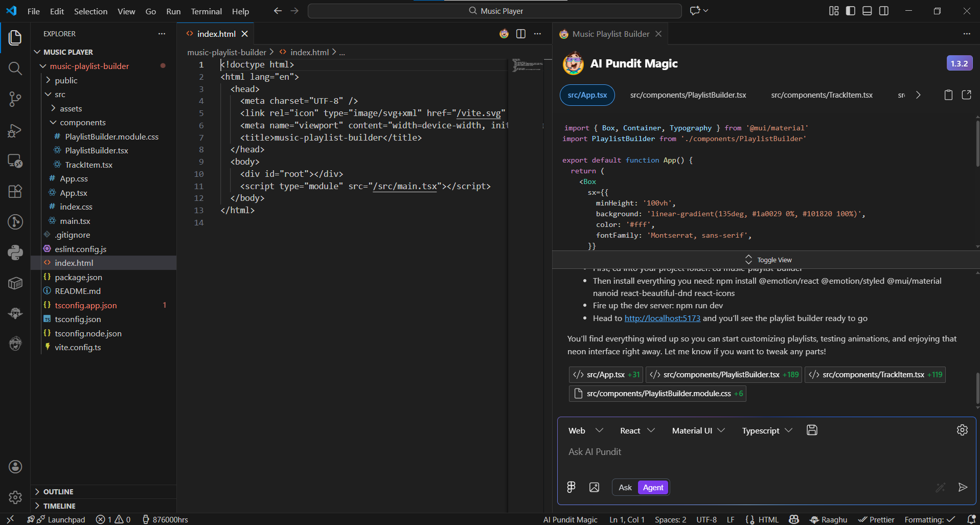Open the Extensions view
This screenshot has width=980, height=525.
tap(15, 191)
